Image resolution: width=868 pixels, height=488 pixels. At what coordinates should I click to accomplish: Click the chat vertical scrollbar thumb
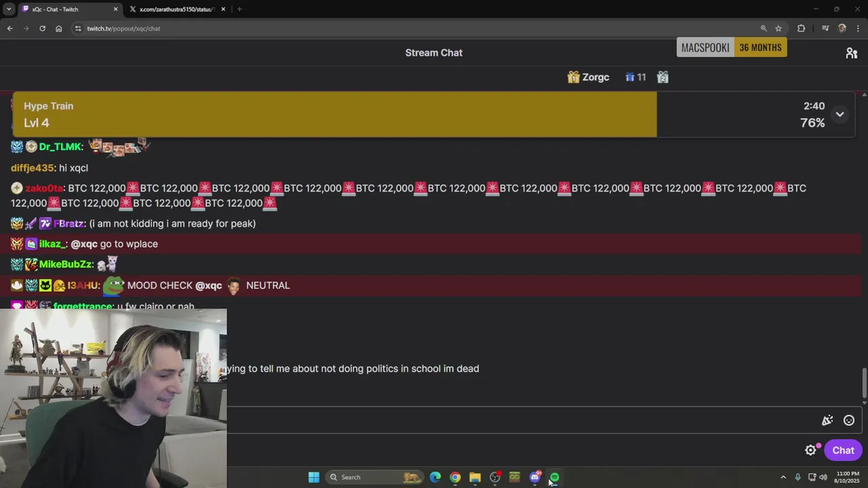click(x=864, y=383)
